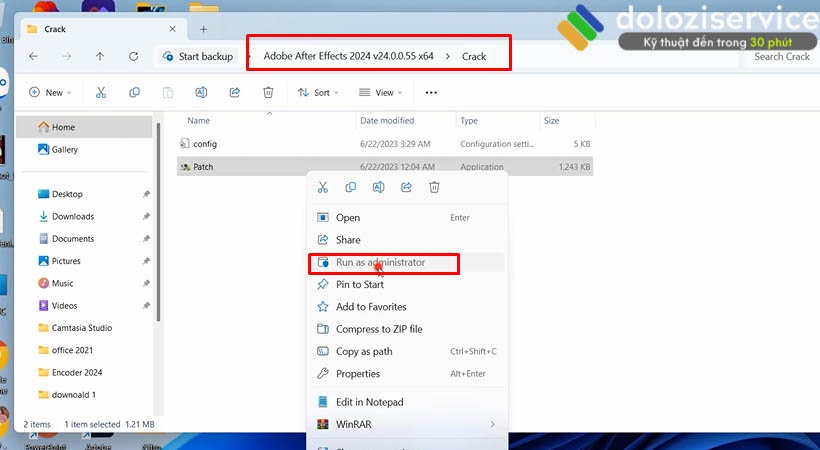The width and height of the screenshot is (820, 450).
Task: Click the Rename icon in the toolbar
Action: point(201,93)
